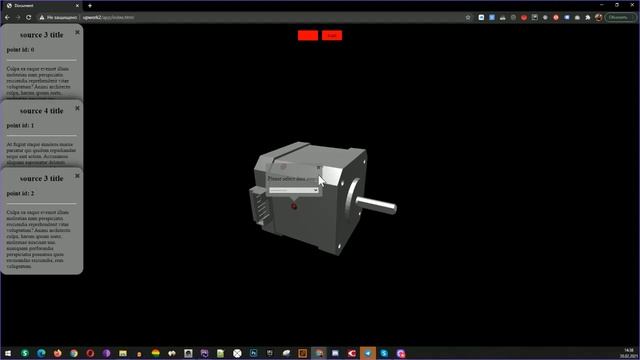640x360 pixels.
Task: Open Telegram from the taskbar
Action: (x=368, y=353)
